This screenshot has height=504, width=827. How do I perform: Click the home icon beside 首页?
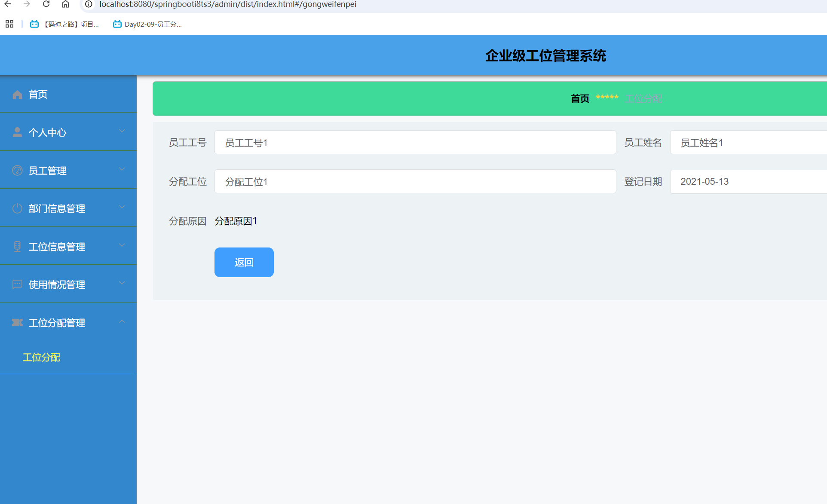17,95
